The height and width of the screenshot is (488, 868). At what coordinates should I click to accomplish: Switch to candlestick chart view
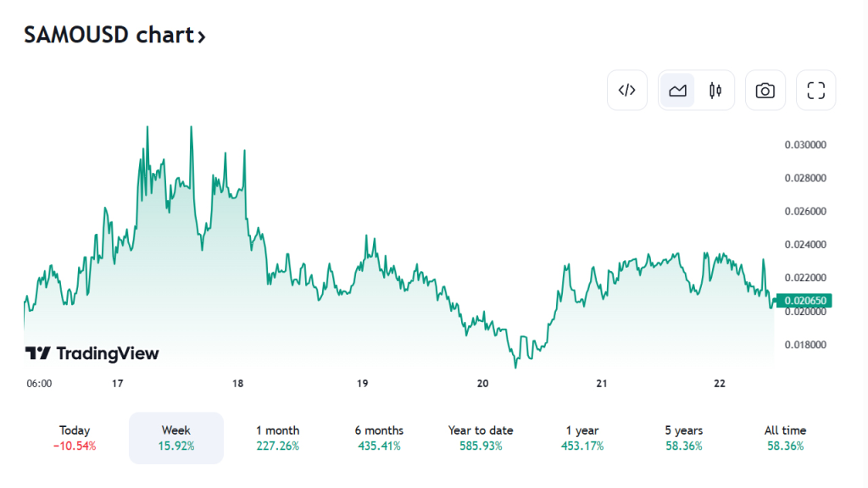pyautogui.click(x=715, y=90)
